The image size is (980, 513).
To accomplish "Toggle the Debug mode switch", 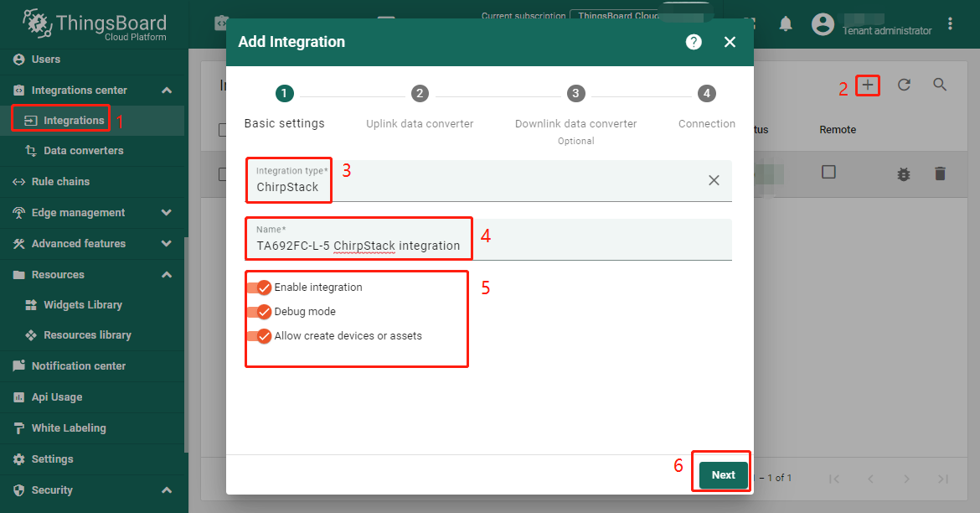I will click(x=259, y=312).
